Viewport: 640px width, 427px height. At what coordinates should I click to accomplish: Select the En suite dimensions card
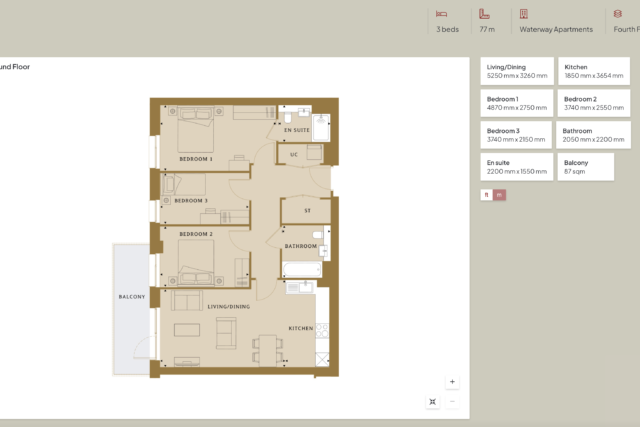pyautogui.click(x=517, y=166)
